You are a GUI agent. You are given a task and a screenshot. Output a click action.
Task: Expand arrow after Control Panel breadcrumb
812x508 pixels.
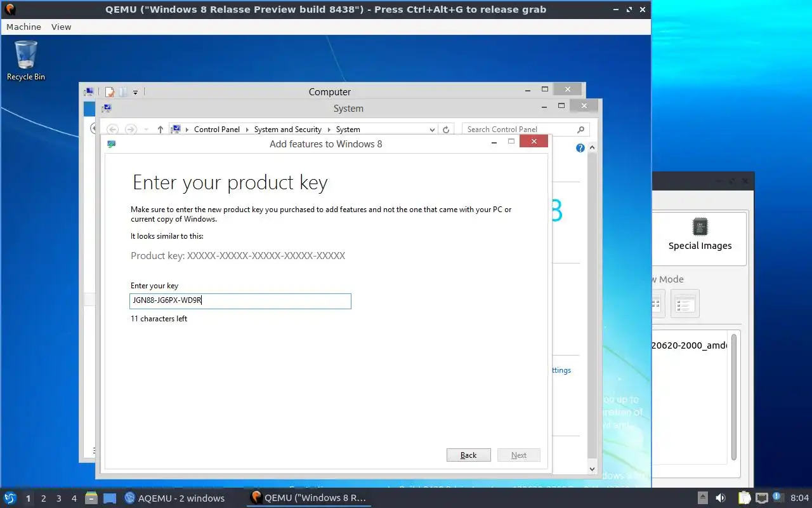[x=247, y=130]
